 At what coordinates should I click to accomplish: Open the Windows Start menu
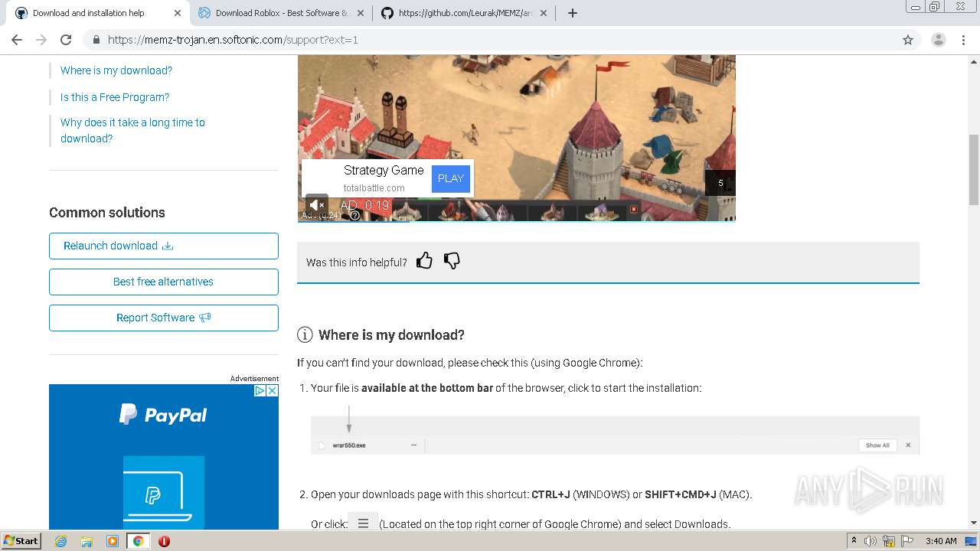tap(21, 541)
